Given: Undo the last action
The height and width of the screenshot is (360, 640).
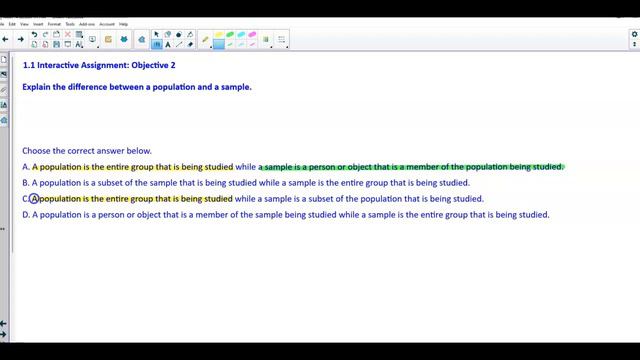Looking at the screenshot, I should click(34, 35).
